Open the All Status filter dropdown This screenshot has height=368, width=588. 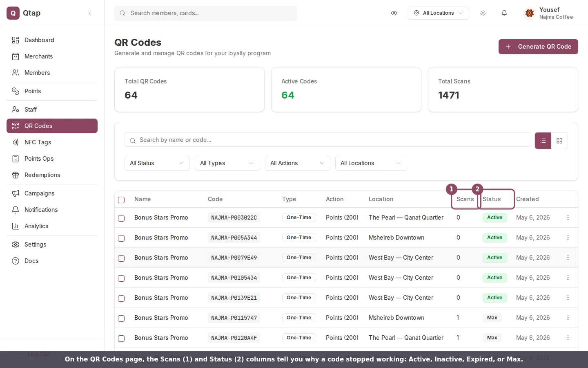click(157, 163)
